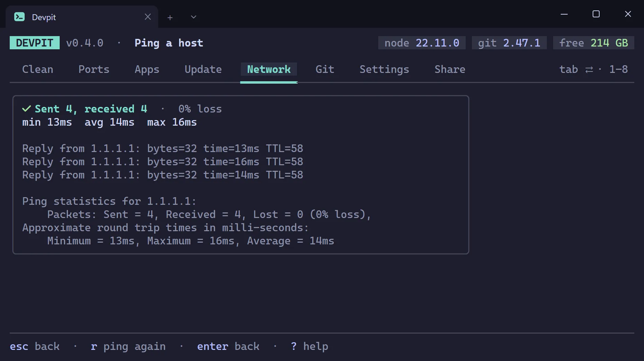Image resolution: width=644 pixels, height=361 pixels.
Task: Click 'Sent 4, received 4' summary
Action: [91, 109]
